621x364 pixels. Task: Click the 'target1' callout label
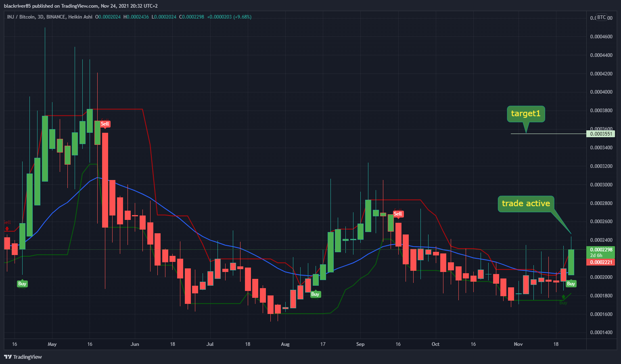[x=526, y=114]
